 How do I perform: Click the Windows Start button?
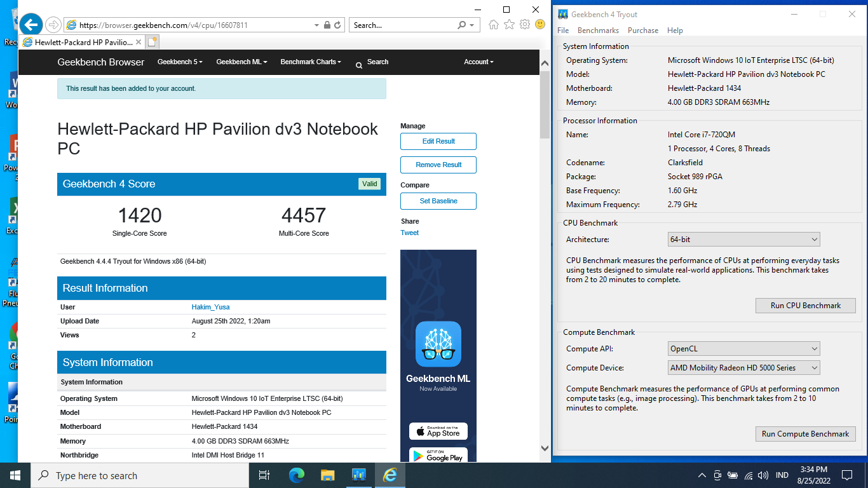(x=15, y=475)
